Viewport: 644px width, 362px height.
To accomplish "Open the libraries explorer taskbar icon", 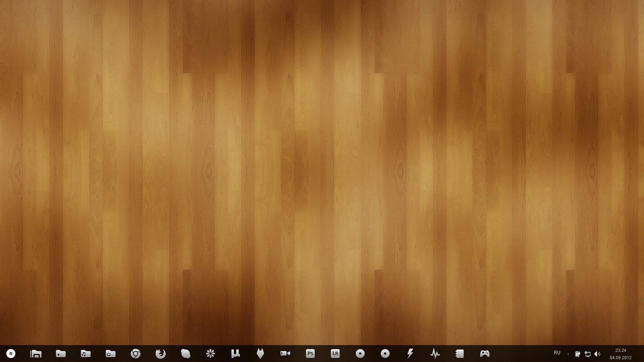I will coord(36,354).
